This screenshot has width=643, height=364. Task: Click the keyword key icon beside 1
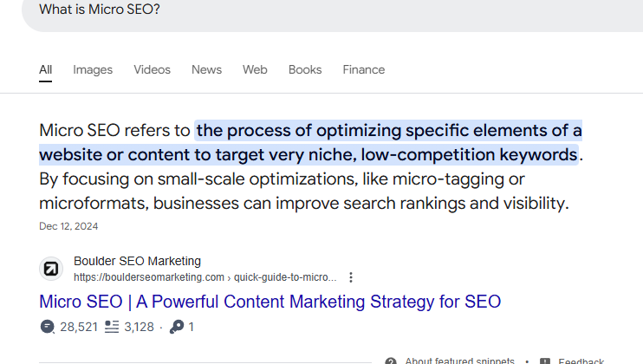[x=177, y=327]
